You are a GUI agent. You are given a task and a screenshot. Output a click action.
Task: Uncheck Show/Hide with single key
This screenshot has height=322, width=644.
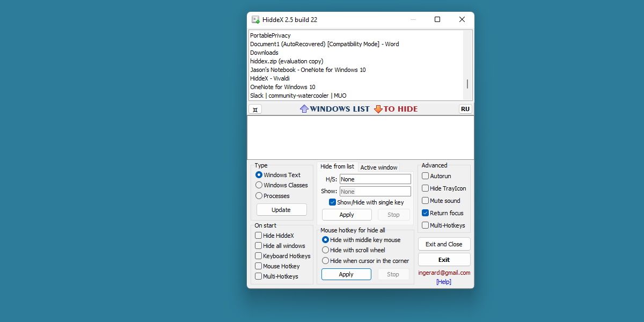coord(333,202)
